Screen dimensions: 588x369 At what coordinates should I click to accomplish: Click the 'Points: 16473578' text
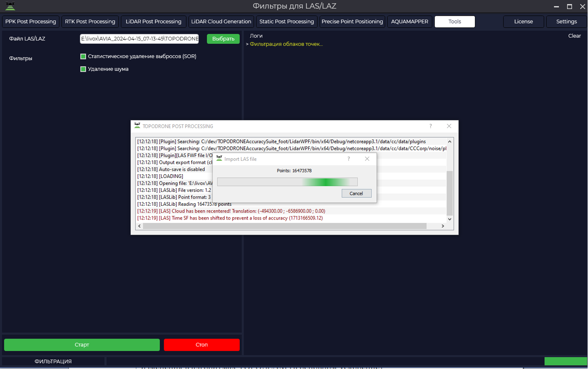point(294,171)
